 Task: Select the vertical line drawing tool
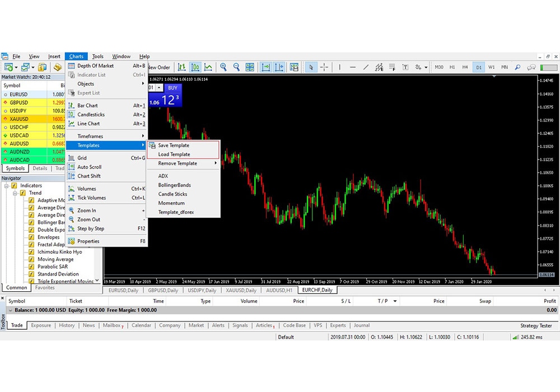(x=340, y=67)
